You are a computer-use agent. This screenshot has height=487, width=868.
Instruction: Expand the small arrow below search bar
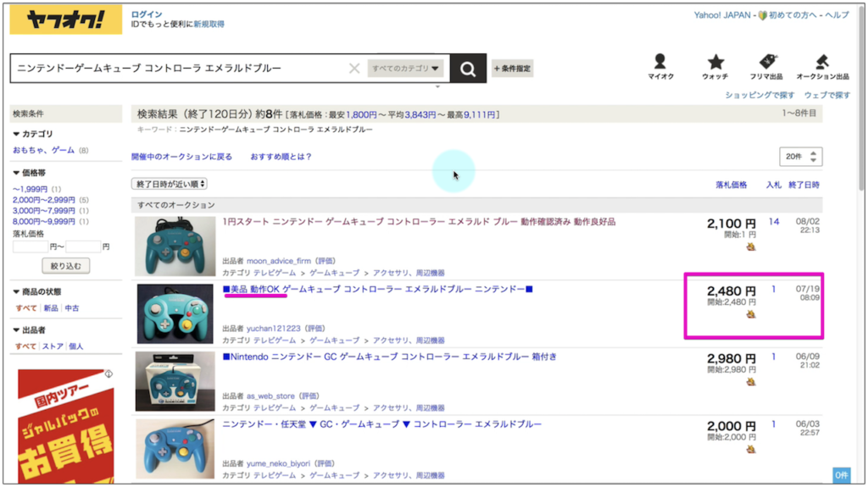pos(437,87)
